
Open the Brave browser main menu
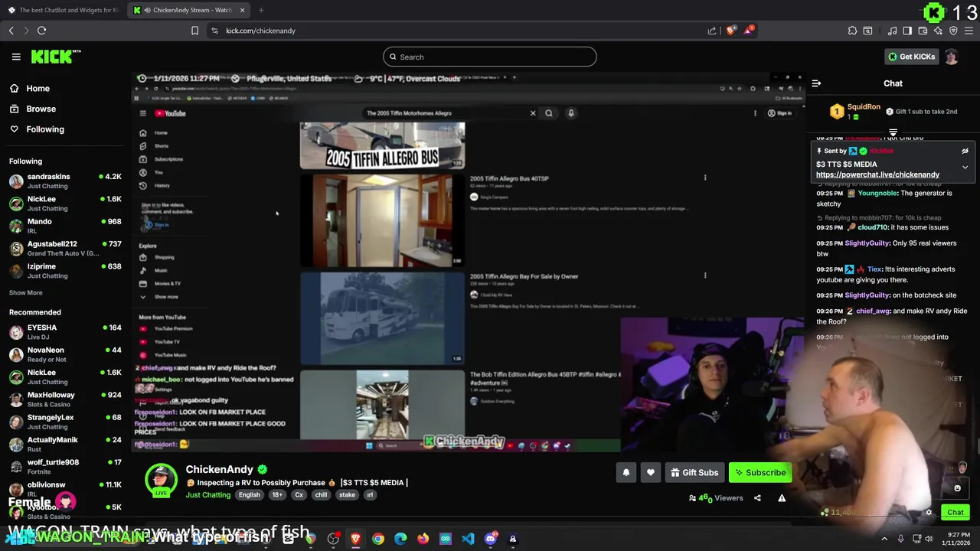click(x=969, y=31)
